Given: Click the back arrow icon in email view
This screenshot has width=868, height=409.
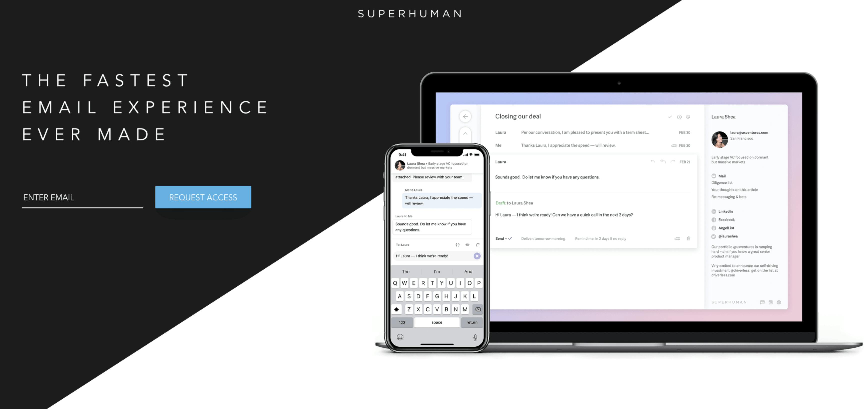Looking at the screenshot, I should 465,116.
